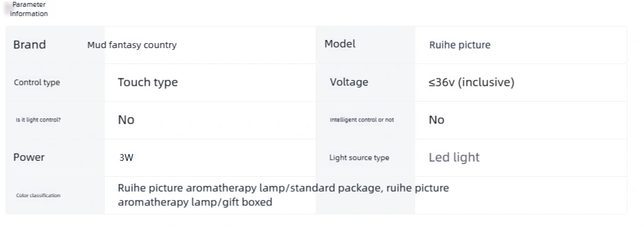Click the Touch type value

[148, 82]
